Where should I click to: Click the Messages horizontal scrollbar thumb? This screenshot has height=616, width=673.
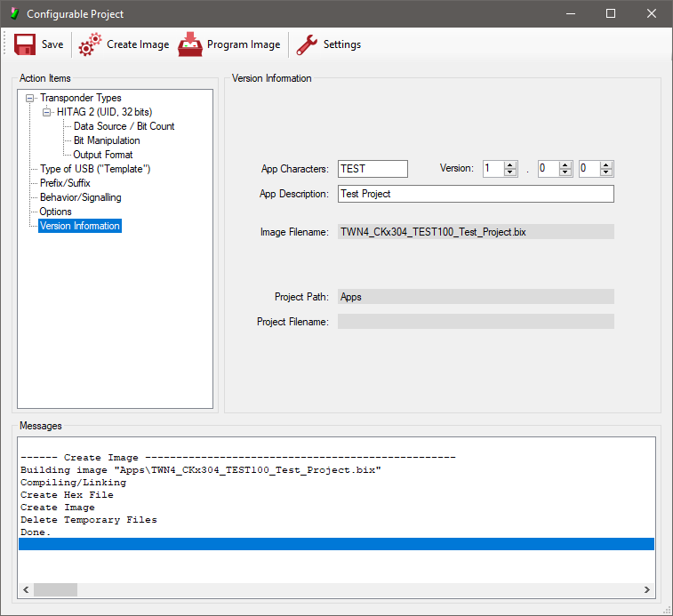55,590
